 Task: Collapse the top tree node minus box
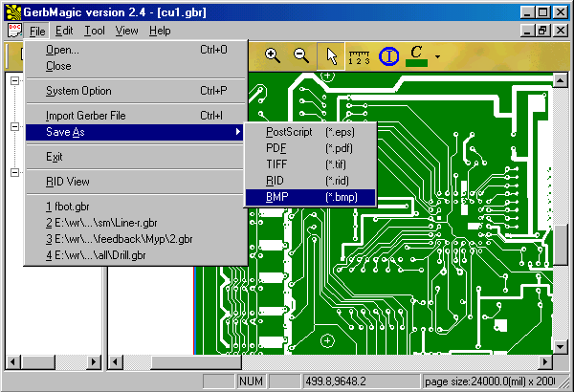tap(14, 80)
